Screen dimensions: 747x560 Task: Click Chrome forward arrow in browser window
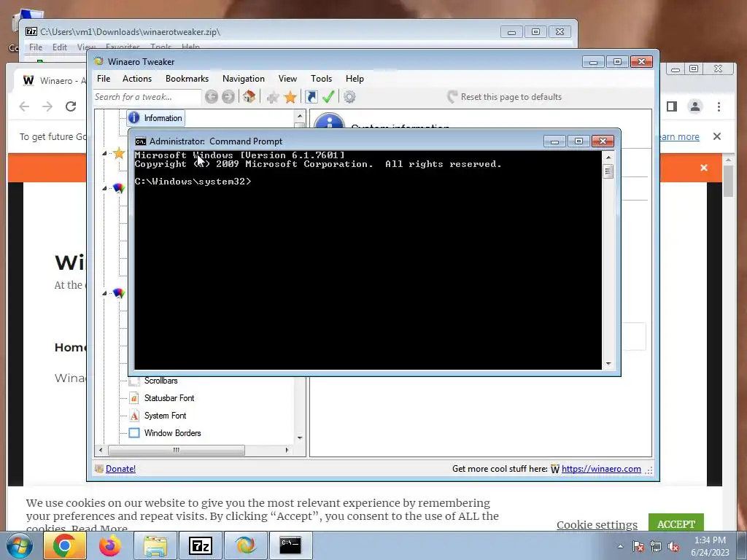pyautogui.click(x=47, y=106)
